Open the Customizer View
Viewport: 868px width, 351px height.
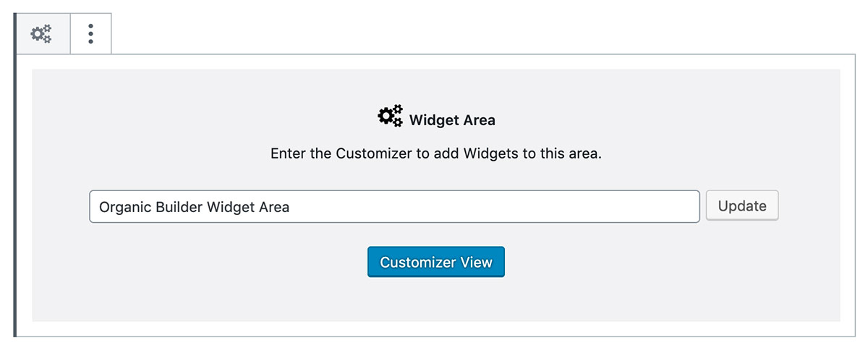pos(436,262)
